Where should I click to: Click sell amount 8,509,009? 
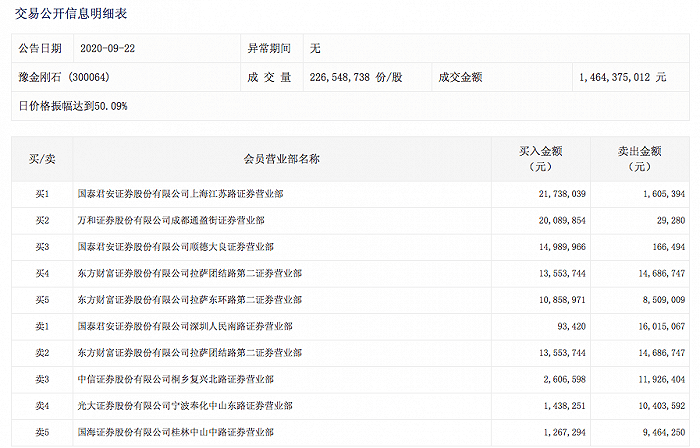[664, 300]
